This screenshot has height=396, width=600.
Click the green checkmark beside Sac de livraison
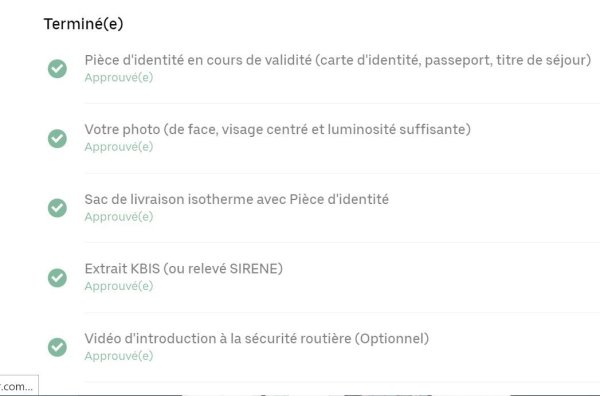(57, 208)
